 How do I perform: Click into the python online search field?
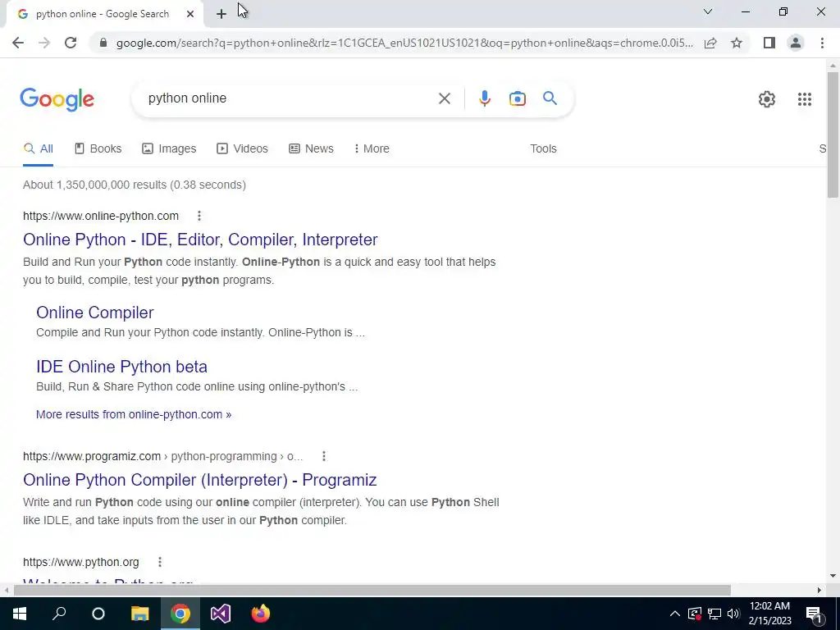click(x=290, y=98)
